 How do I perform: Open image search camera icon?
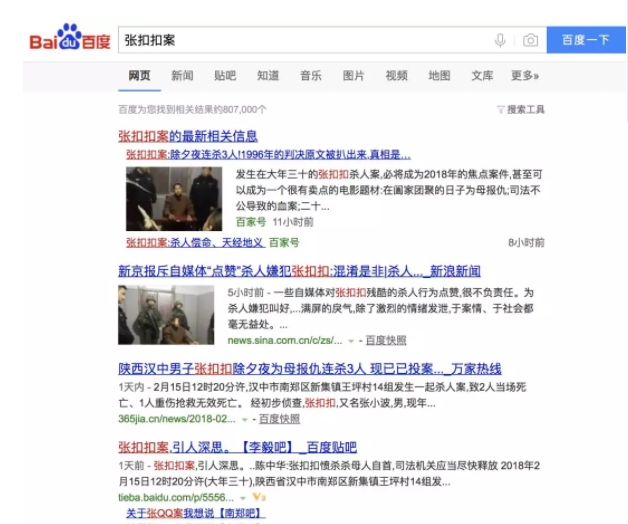point(530,40)
